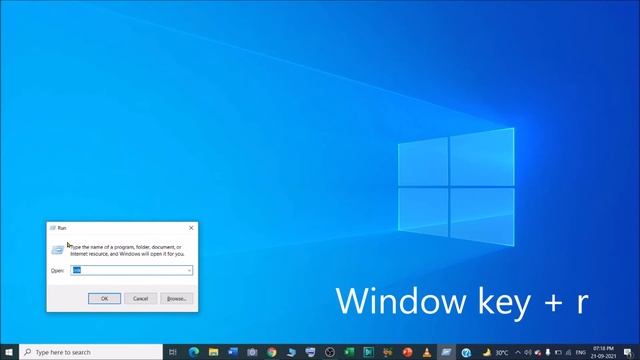
Task: Open the Camera app on the taskbar
Action: [x=252, y=352]
